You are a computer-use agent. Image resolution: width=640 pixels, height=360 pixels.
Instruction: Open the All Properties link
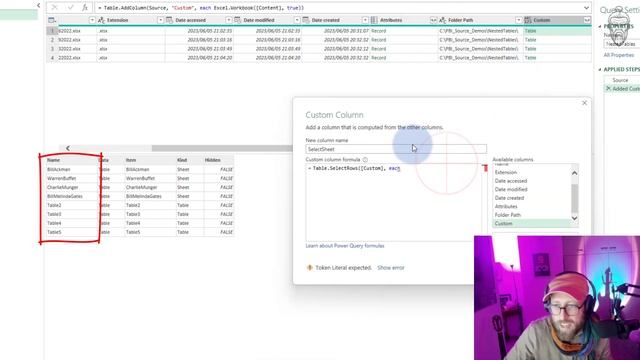click(619, 55)
